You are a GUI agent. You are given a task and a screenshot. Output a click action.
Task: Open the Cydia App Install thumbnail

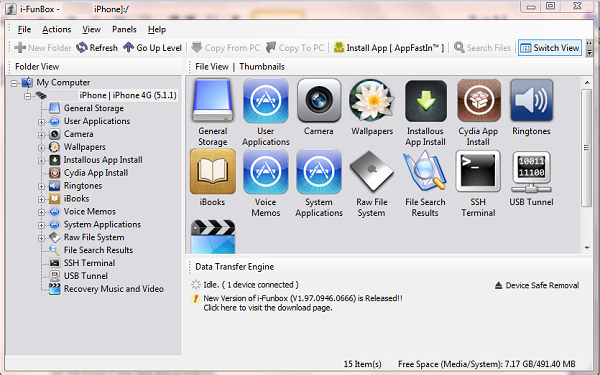[x=478, y=101]
